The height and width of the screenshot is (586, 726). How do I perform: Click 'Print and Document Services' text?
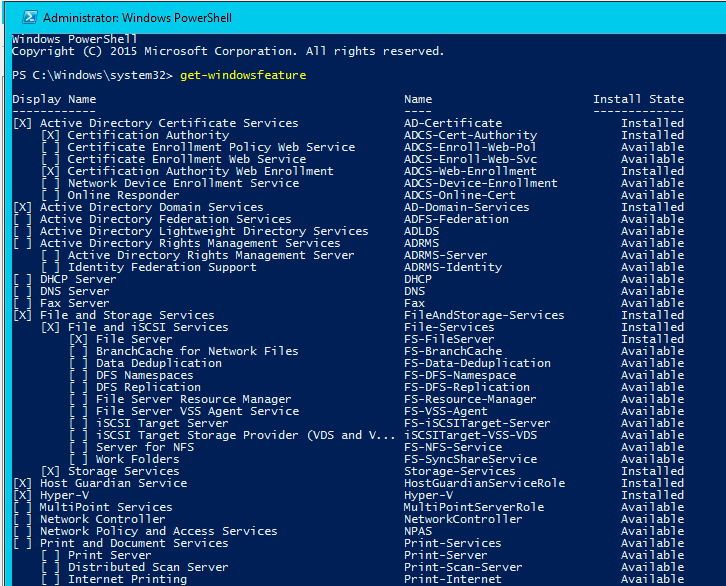[134, 543]
